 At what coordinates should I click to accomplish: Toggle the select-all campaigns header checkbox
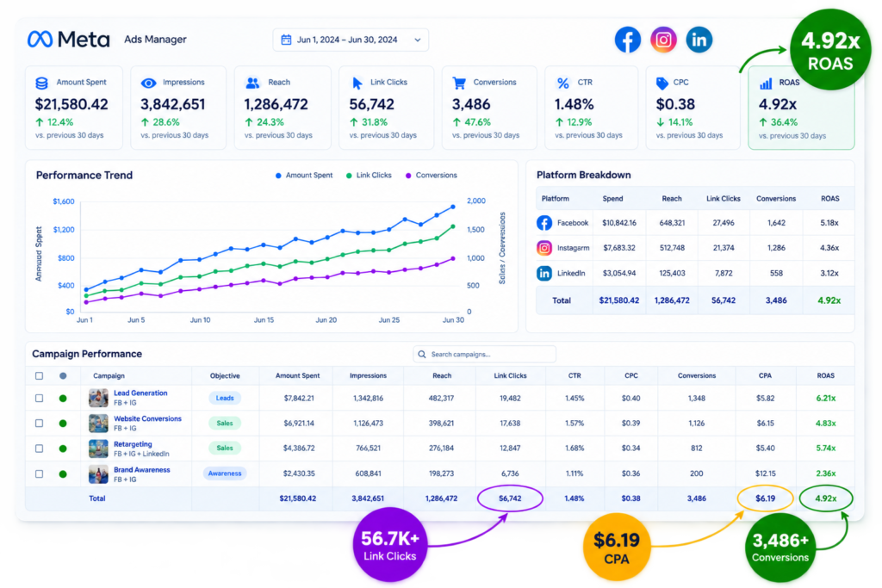coord(39,375)
